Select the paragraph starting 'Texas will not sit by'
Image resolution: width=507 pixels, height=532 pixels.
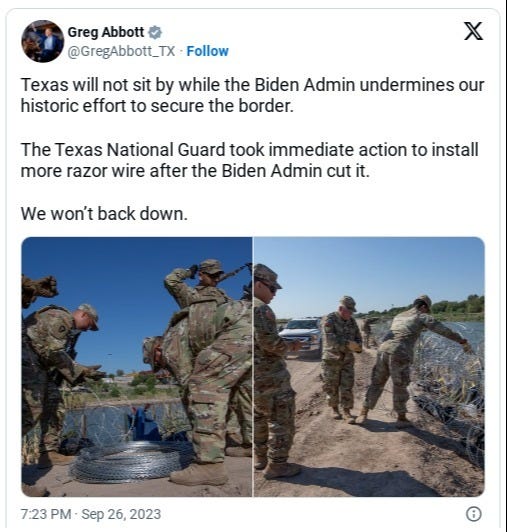tap(252, 95)
